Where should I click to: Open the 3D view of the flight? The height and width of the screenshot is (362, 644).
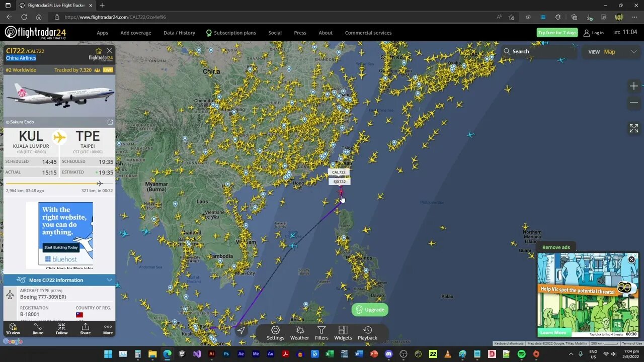click(13, 329)
